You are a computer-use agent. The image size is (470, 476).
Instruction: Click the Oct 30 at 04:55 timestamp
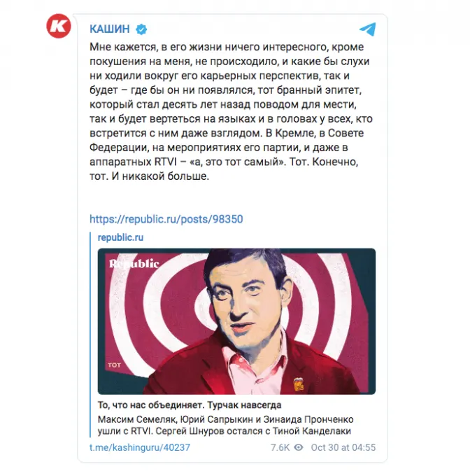[343, 447]
